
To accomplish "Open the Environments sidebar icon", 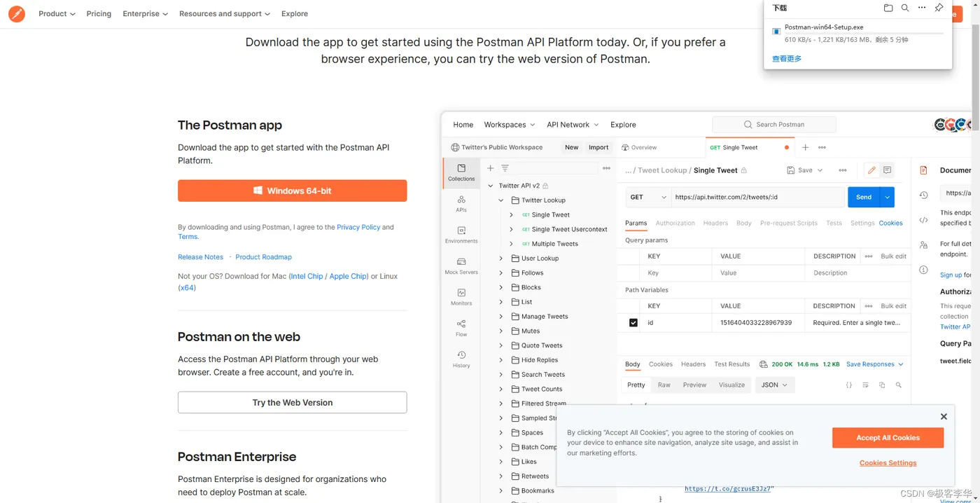I will [x=461, y=234].
